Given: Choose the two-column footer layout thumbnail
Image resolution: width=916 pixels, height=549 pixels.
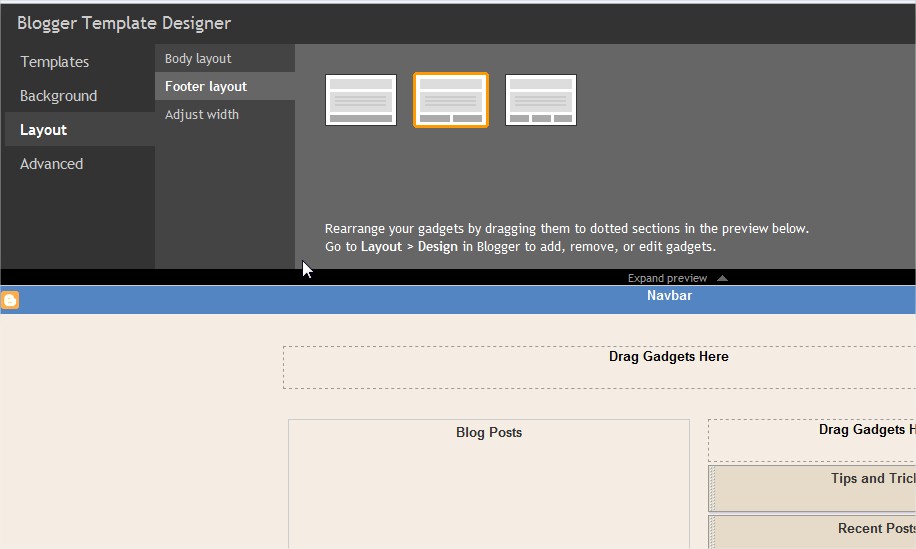Looking at the screenshot, I should [x=451, y=100].
